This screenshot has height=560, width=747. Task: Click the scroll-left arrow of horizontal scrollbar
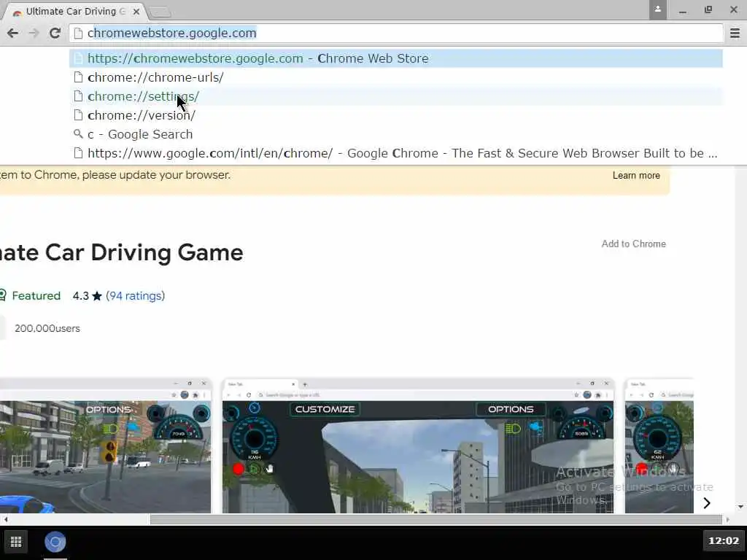coord(6,519)
